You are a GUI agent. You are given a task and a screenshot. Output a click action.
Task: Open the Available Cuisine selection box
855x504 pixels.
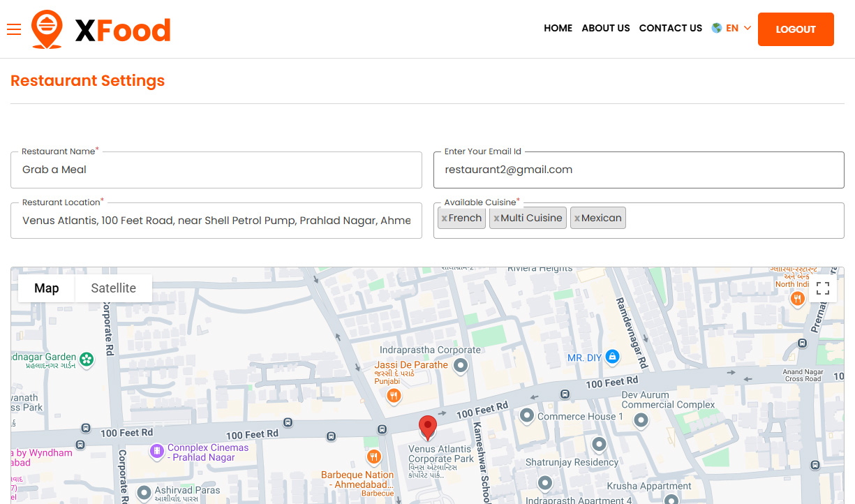733,220
